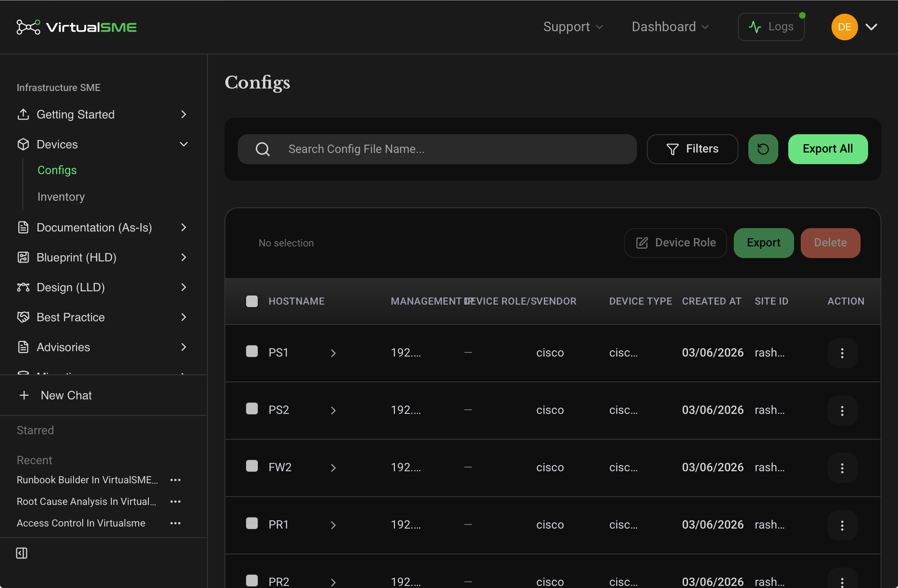
Task: Toggle the select-all checkbox in header
Action: click(252, 301)
